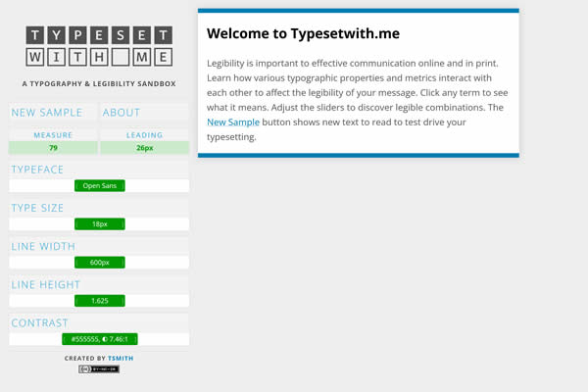Click the Welcome to Typesetwith.me heading

[x=303, y=33]
